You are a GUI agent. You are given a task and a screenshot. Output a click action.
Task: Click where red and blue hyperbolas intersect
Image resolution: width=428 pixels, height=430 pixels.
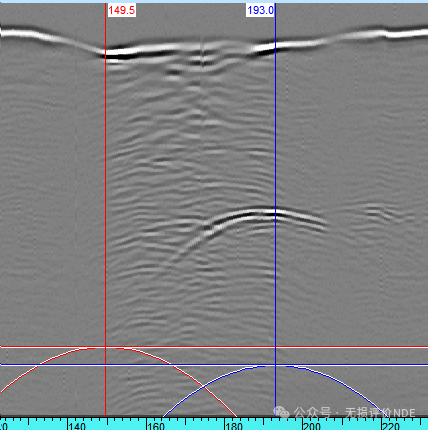pyautogui.click(x=203, y=387)
